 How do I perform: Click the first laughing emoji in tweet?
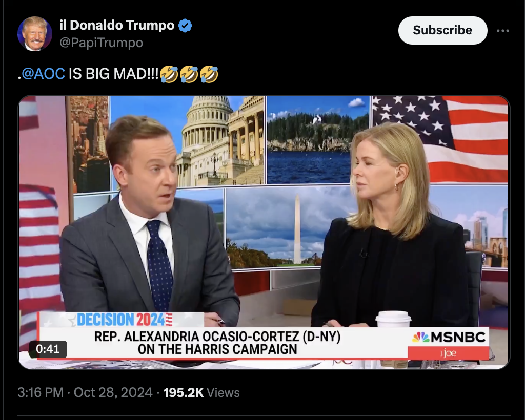click(169, 74)
